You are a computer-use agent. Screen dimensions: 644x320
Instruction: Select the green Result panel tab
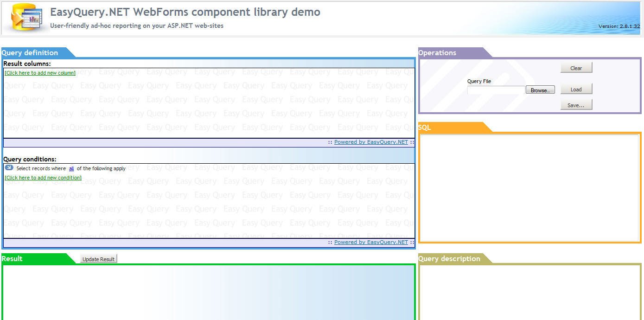click(12, 258)
